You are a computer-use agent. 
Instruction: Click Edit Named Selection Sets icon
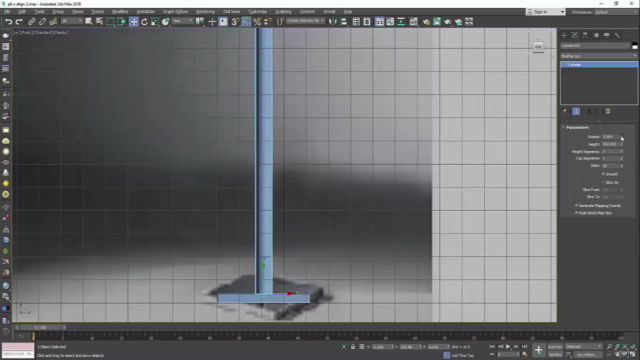tap(280, 22)
